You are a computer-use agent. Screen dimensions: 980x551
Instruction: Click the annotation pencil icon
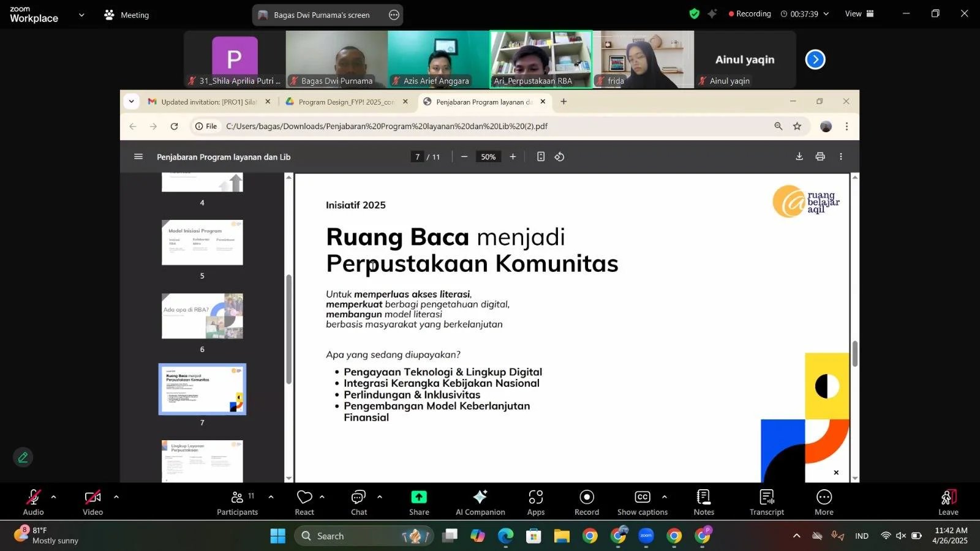pos(23,457)
